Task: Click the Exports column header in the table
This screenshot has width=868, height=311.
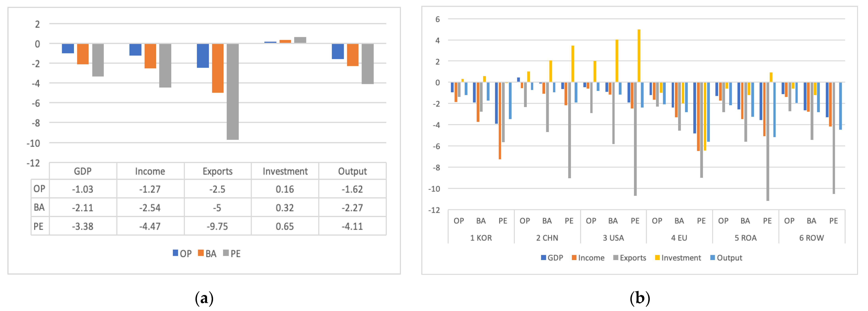Action: (217, 171)
